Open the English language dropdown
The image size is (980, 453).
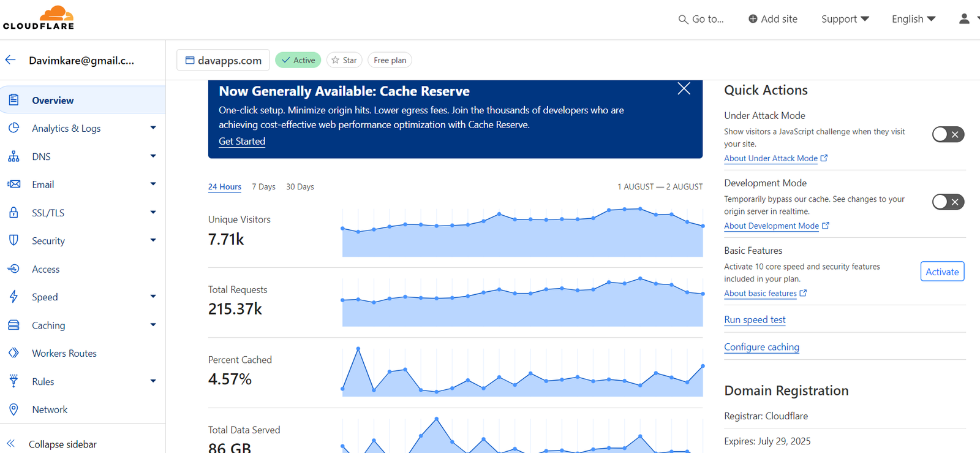913,19
